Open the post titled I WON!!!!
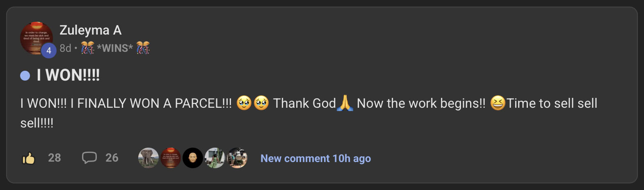 tap(69, 75)
